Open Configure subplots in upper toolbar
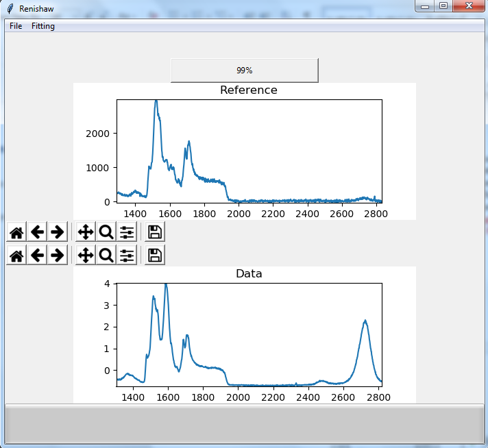 coord(127,232)
